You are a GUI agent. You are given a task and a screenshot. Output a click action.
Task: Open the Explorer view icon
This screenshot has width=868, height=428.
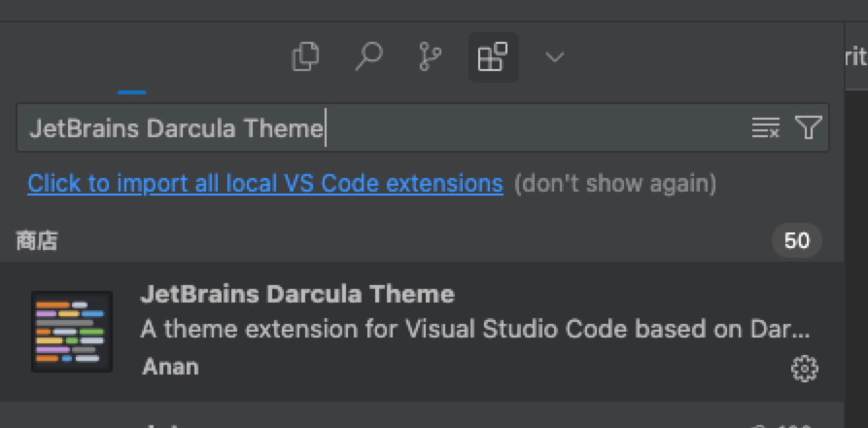point(305,57)
